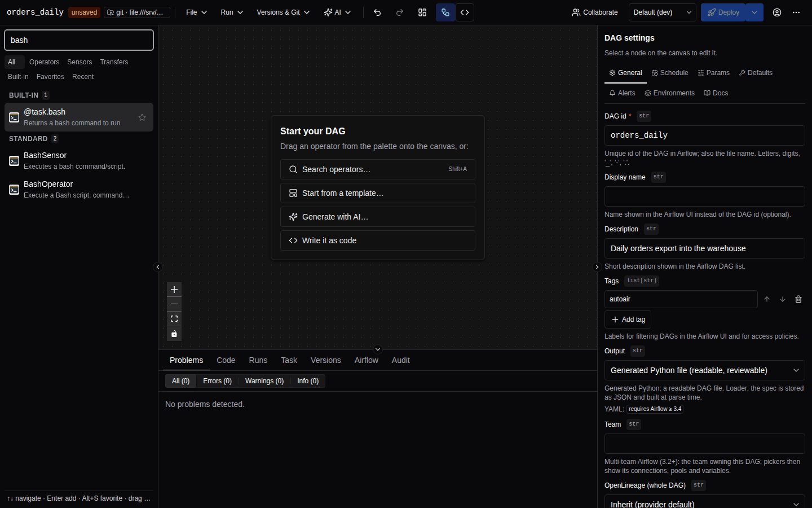This screenshot has width=812, height=508.
Task: Show Errors (0) problems filter
Action: [x=218, y=381]
